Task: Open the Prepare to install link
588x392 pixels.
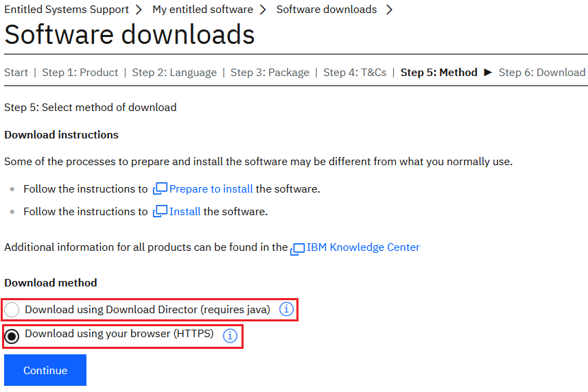Action: [211, 188]
